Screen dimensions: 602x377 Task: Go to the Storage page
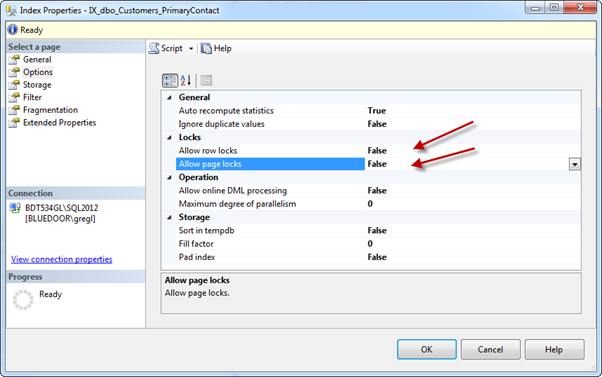(37, 85)
